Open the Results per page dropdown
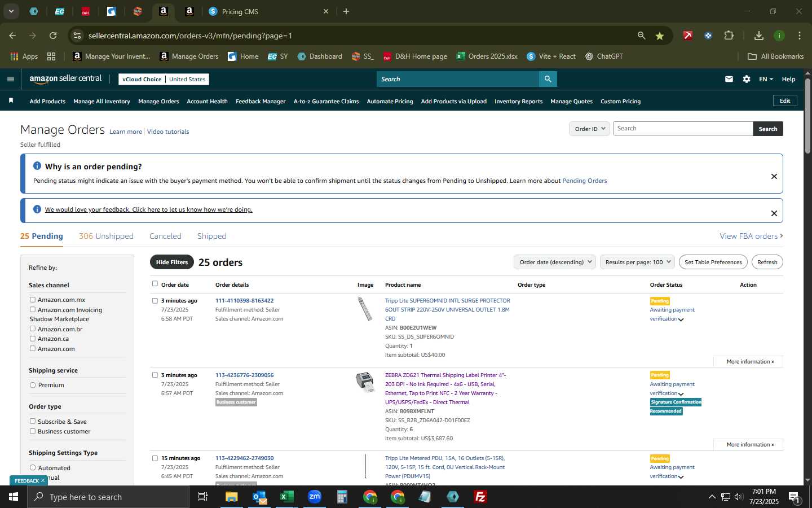The width and height of the screenshot is (812, 508). click(637, 262)
